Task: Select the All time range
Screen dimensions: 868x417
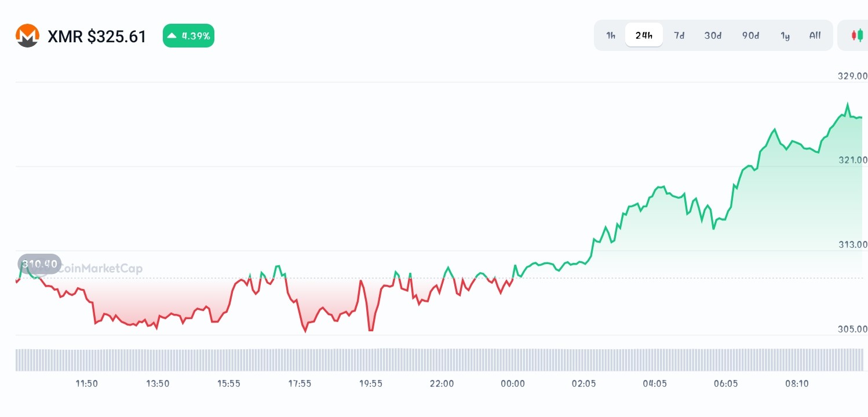Action: click(815, 35)
